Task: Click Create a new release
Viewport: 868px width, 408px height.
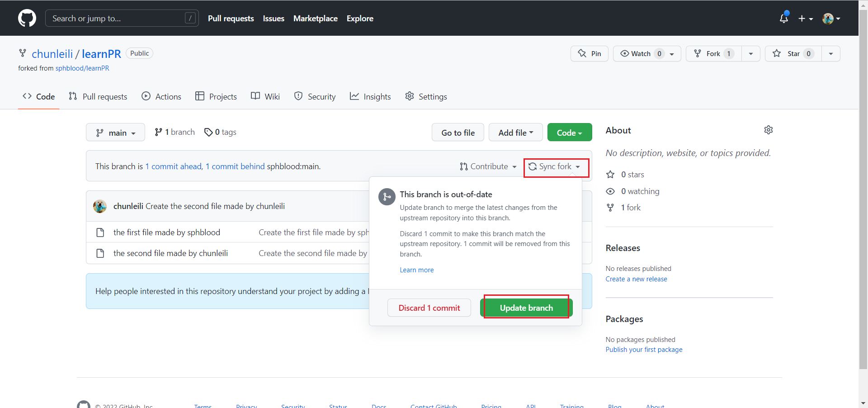Action: tap(636, 279)
